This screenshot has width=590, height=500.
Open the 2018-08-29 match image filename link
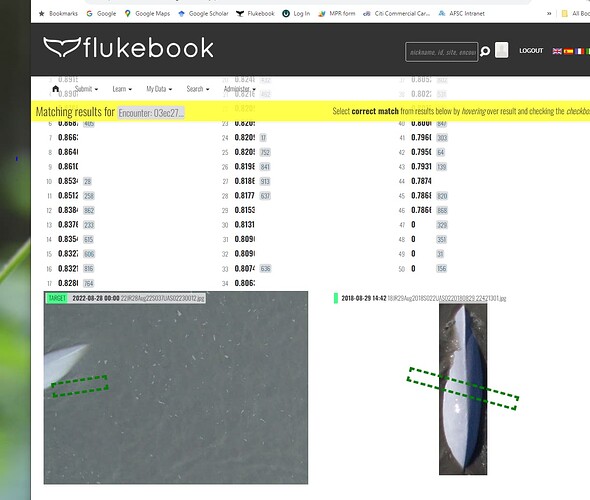(x=447, y=298)
